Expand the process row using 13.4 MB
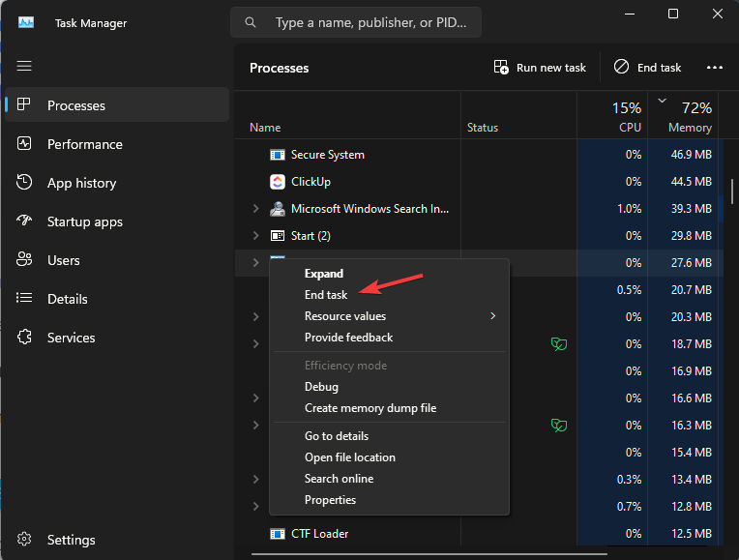The height and width of the screenshot is (560, 739). click(x=256, y=480)
